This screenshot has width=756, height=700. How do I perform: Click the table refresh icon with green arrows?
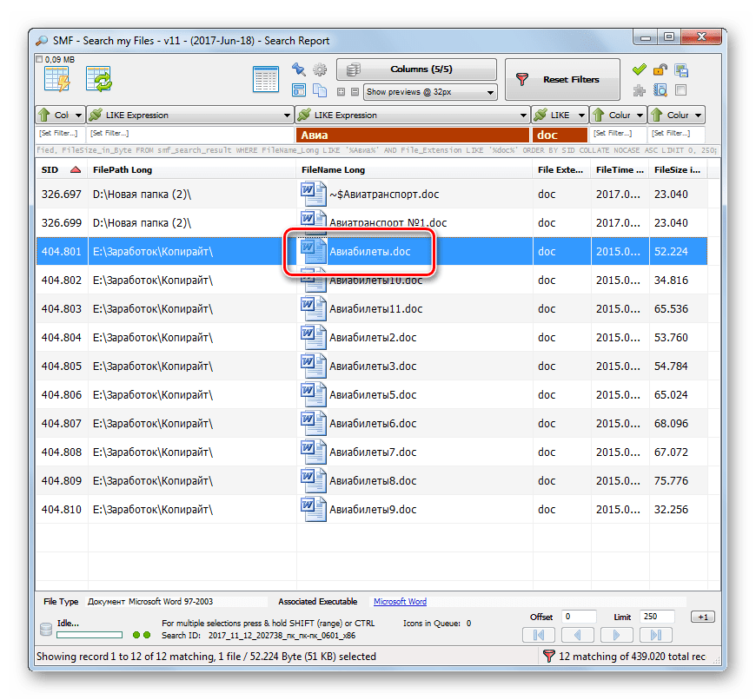pos(98,79)
